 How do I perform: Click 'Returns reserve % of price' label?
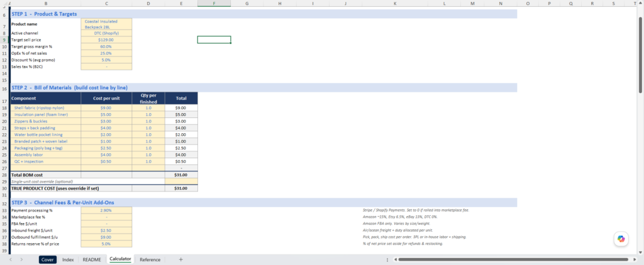[35, 243]
